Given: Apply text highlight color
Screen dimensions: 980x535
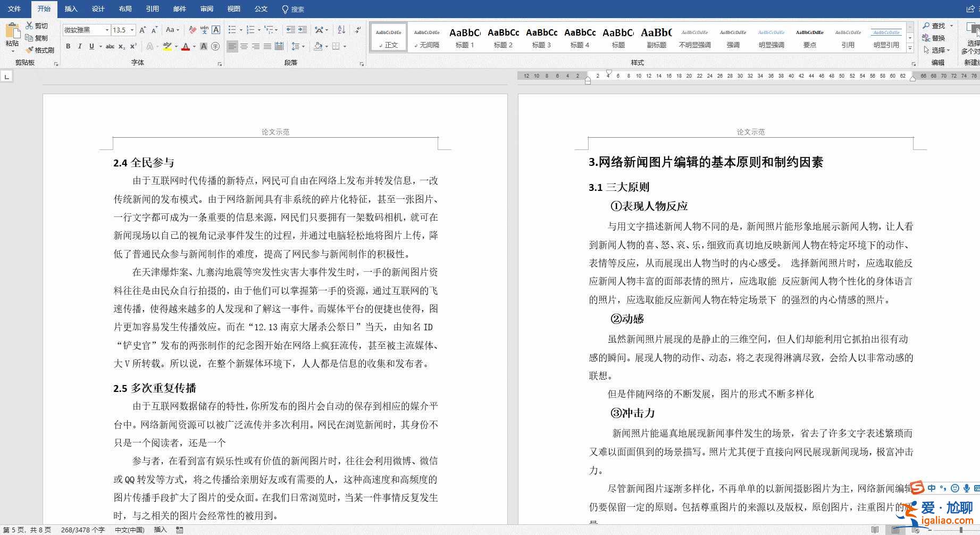Looking at the screenshot, I should 166,47.
